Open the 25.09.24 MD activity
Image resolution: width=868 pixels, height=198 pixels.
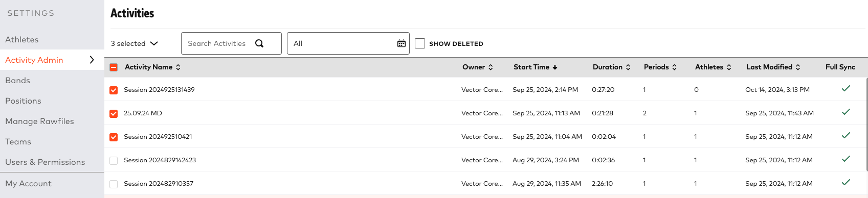[143, 113]
